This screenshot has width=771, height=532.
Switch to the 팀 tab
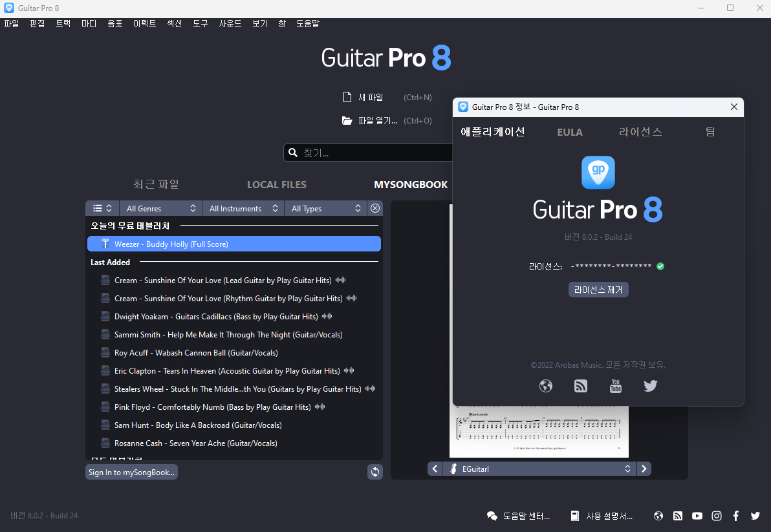pos(710,132)
